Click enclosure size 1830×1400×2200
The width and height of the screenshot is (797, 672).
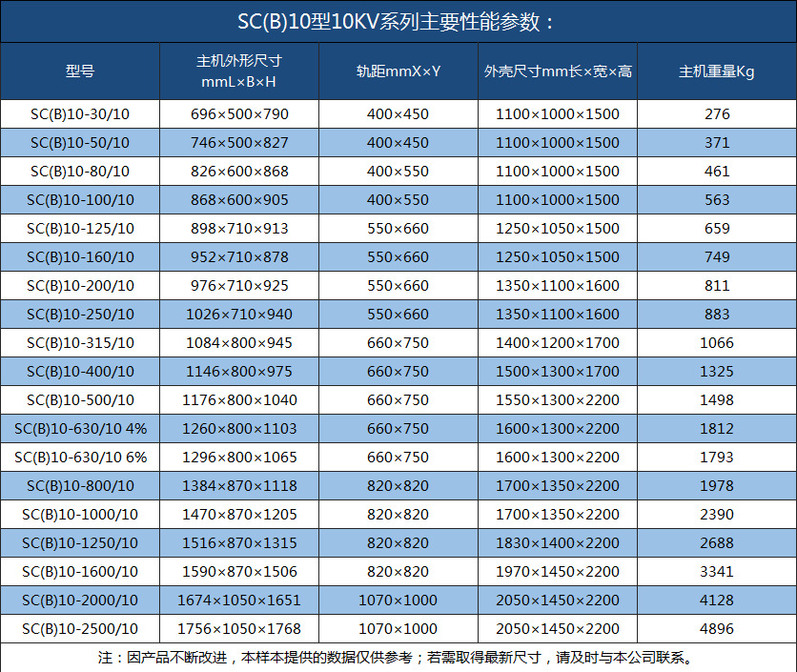click(x=558, y=543)
